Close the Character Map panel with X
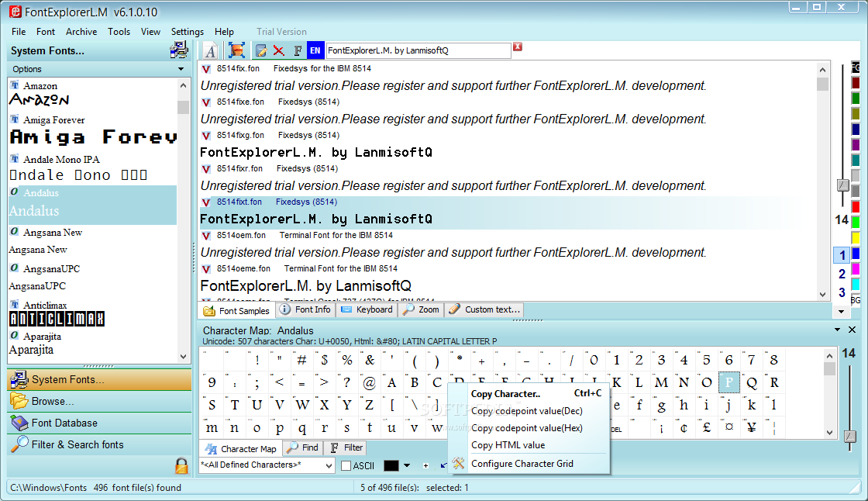 coord(852,330)
